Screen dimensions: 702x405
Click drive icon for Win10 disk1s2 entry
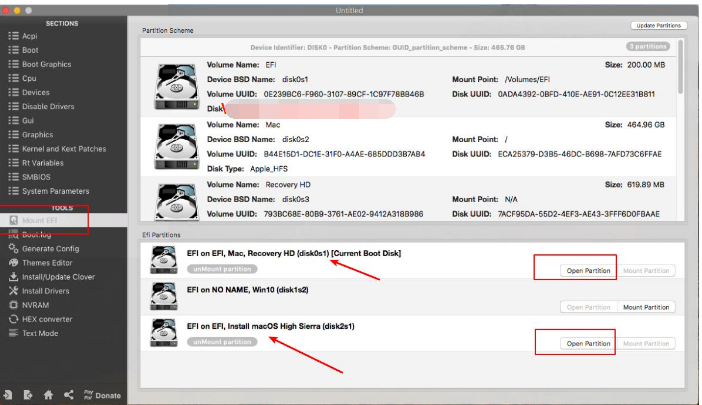pyautogui.click(x=164, y=296)
